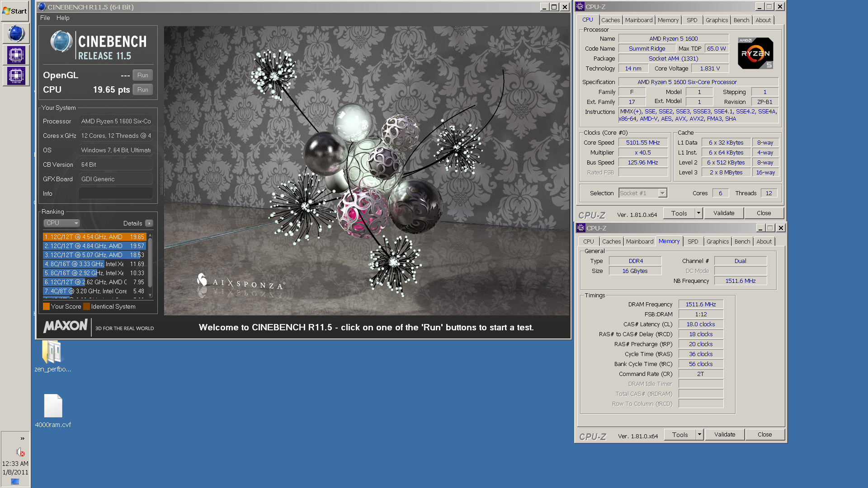The image size is (868, 488).
Task: Run the OpenGL benchmark
Action: point(143,75)
